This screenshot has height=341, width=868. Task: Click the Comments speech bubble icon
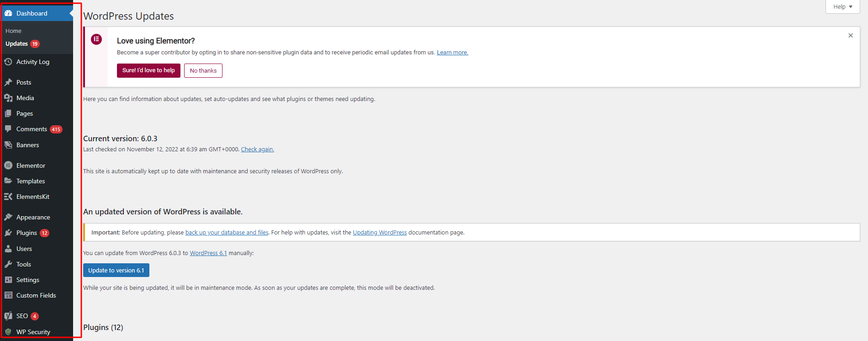[x=8, y=129]
